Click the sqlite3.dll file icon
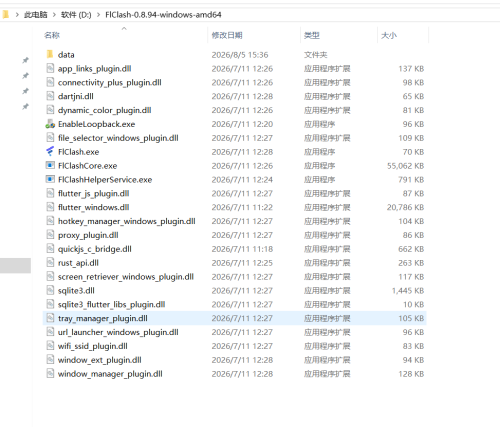This screenshot has height=427, width=500. pos(50,290)
